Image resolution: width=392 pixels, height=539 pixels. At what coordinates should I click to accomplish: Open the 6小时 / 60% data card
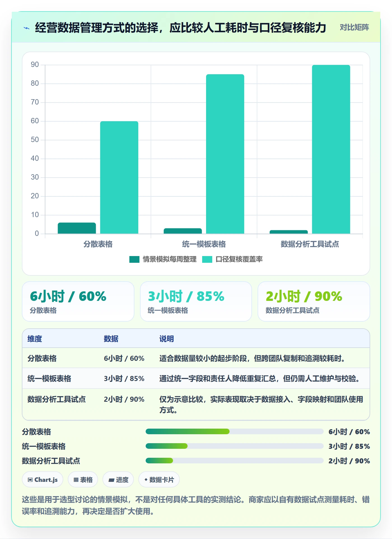(78, 301)
